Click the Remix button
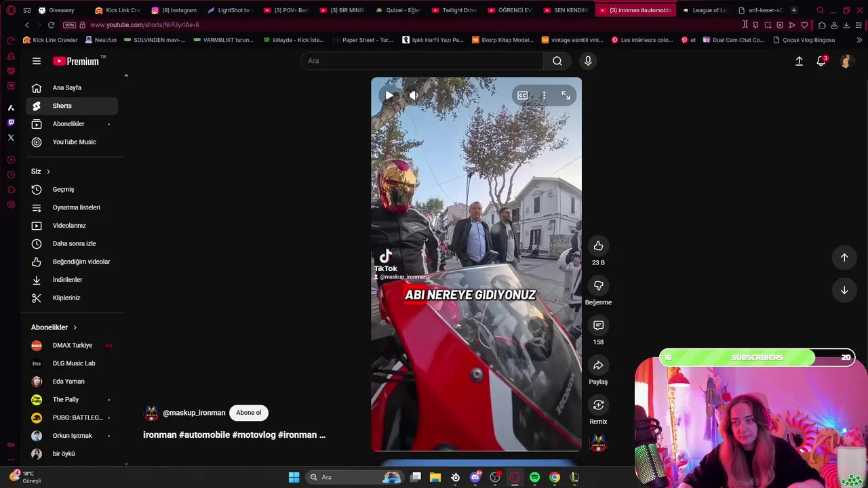 click(x=598, y=405)
